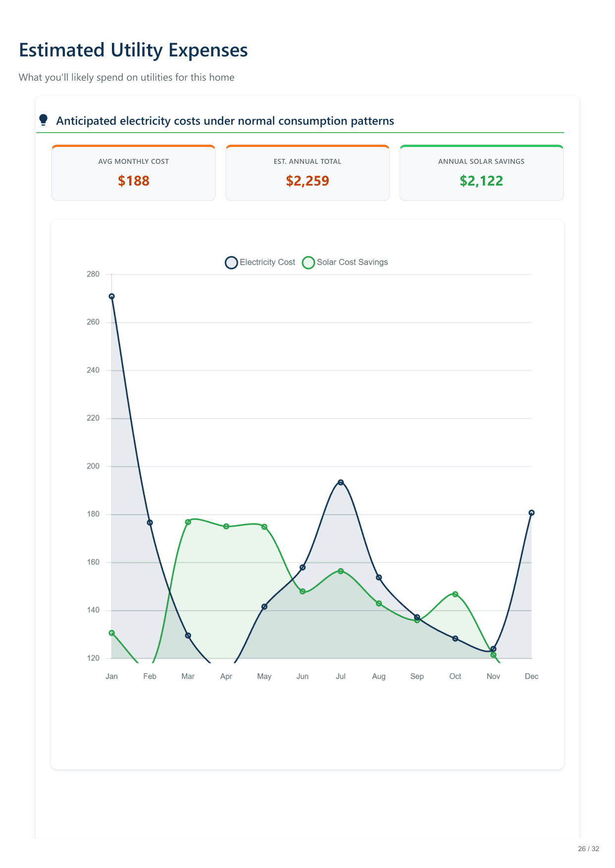Viewport: 615px width, 868px height.
Task: Click the anticipated electricity costs heading text
Action: pyautogui.click(x=225, y=121)
